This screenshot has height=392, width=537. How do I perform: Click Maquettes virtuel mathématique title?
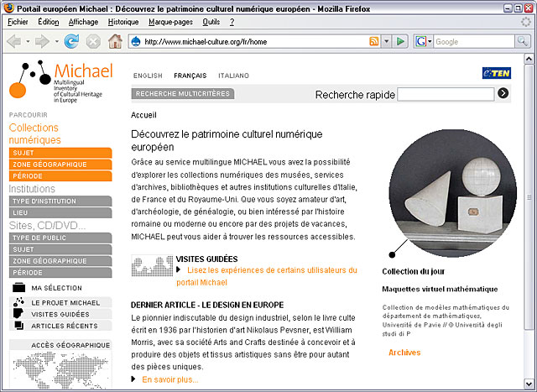point(440,290)
